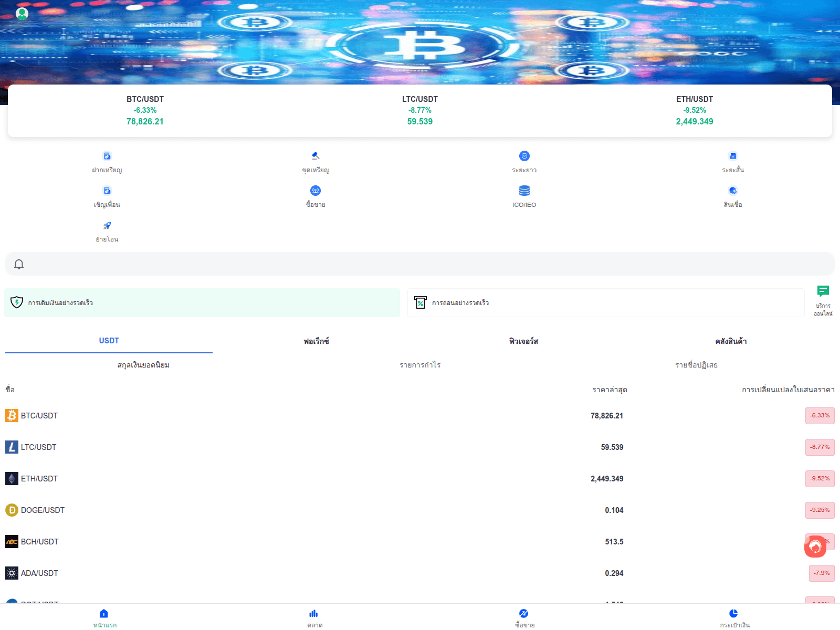Open the ขุดเหรียญ (mining) feature icon
This screenshot has width=840, height=630.
[x=315, y=160]
